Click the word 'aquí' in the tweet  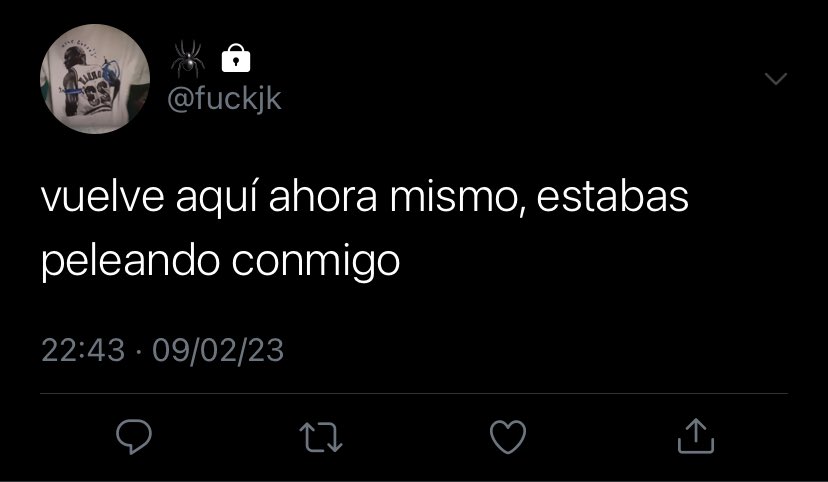pos(217,200)
